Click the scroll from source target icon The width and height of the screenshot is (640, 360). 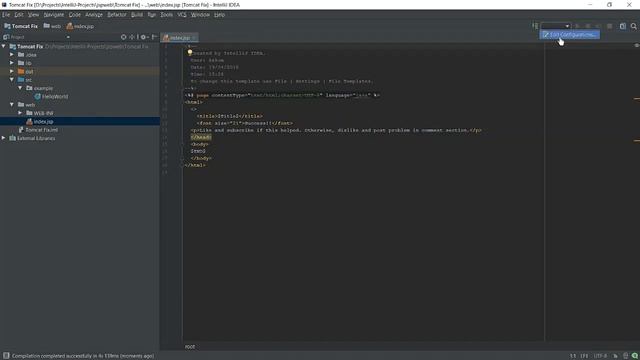123,37
